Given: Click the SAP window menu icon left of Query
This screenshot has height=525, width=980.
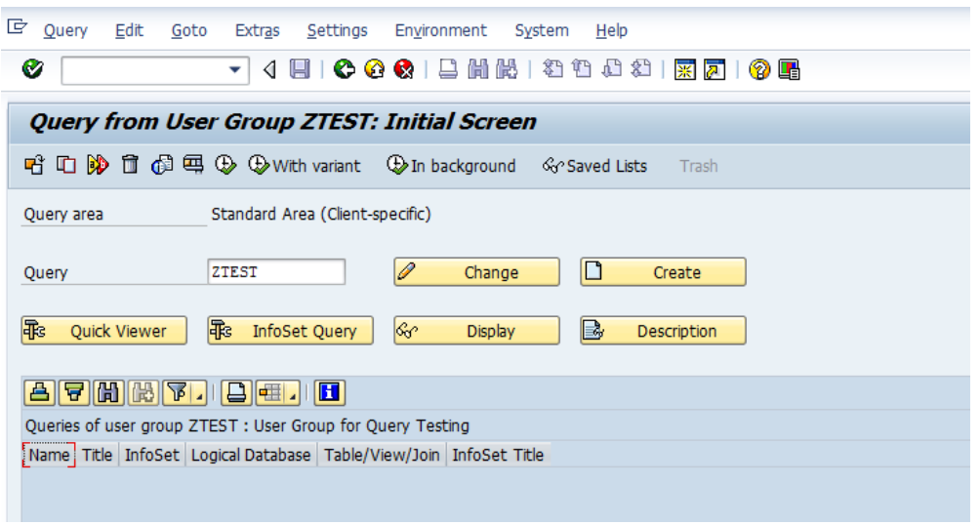Looking at the screenshot, I should pos(18,27).
